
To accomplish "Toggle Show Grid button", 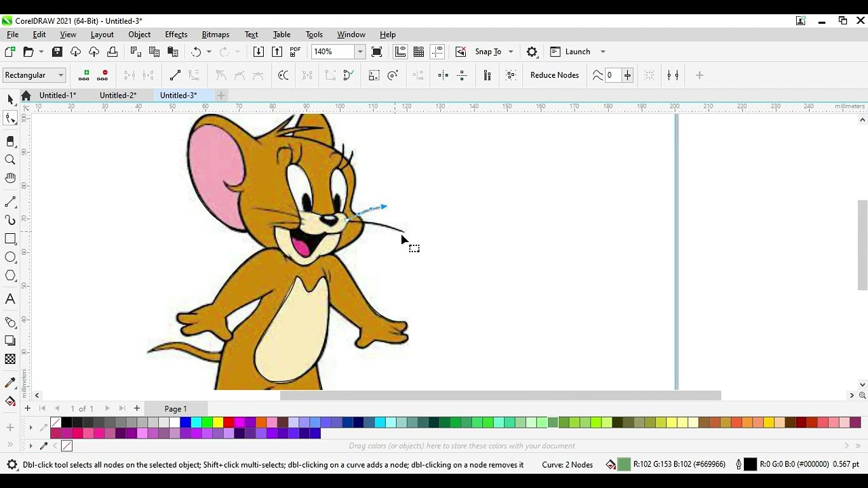I will pyautogui.click(x=419, y=52).
